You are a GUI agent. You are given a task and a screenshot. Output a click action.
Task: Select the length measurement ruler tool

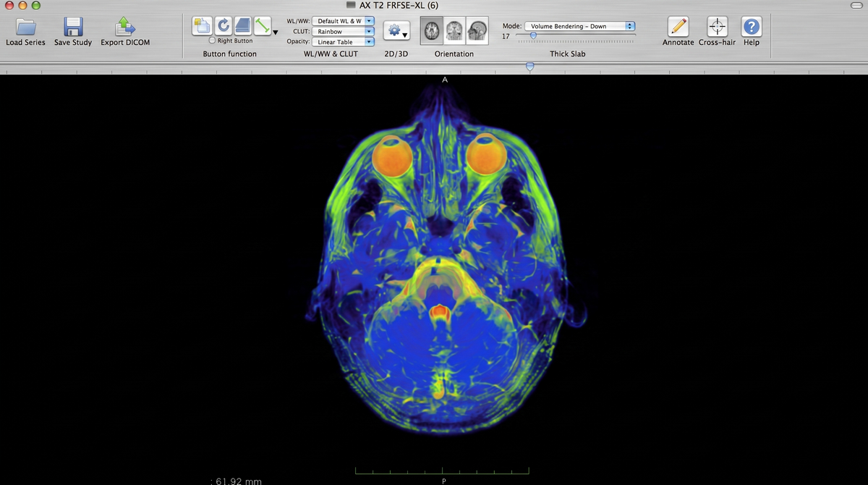pyautogui.click(x=262, y=26)
